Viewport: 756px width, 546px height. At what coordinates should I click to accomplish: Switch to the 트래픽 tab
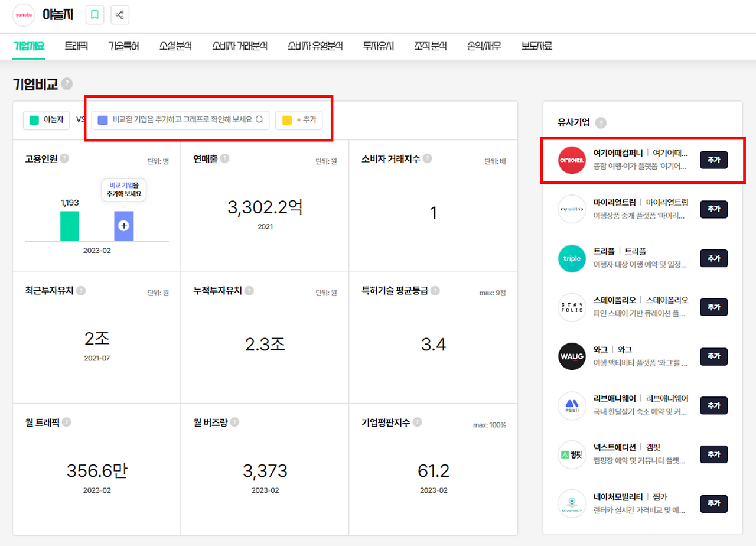(76, 45)
